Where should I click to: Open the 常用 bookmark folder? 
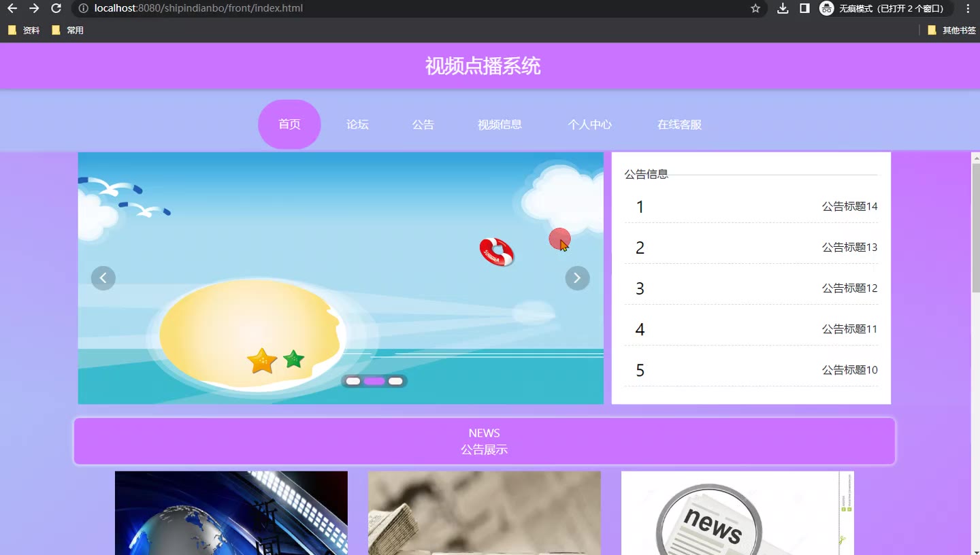[67, 30]
